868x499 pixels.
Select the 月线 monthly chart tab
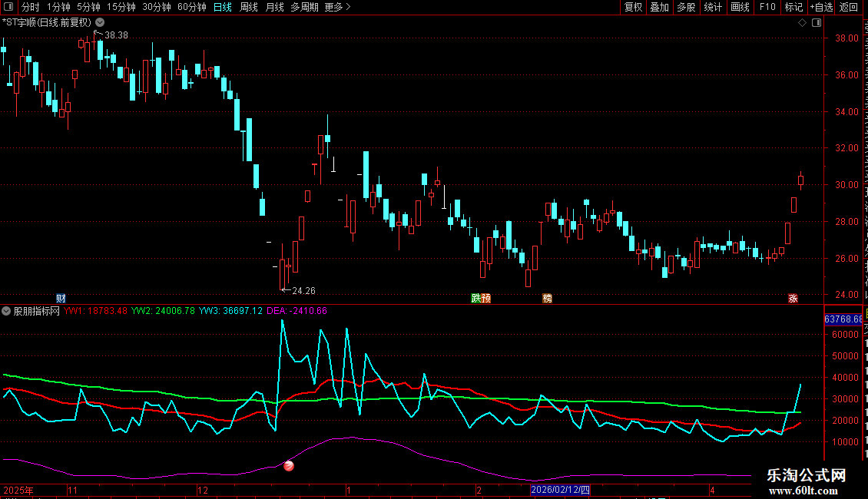(274, 7)
